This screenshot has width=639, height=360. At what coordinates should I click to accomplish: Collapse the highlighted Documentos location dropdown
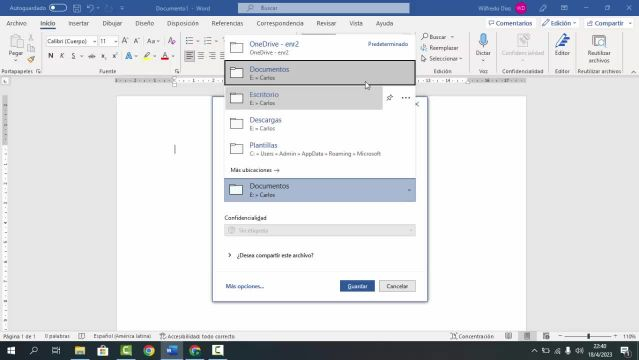click(x=410, y=190)
